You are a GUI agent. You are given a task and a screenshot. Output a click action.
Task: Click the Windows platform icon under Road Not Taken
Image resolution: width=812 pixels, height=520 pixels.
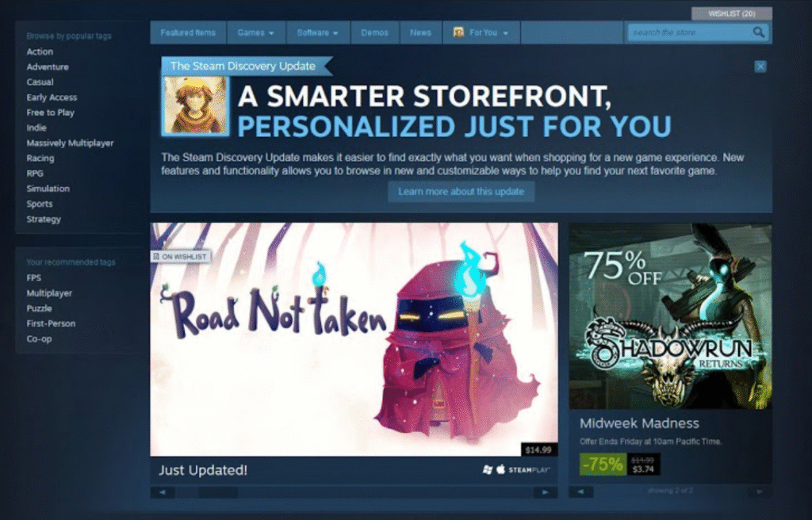(488, 470)
